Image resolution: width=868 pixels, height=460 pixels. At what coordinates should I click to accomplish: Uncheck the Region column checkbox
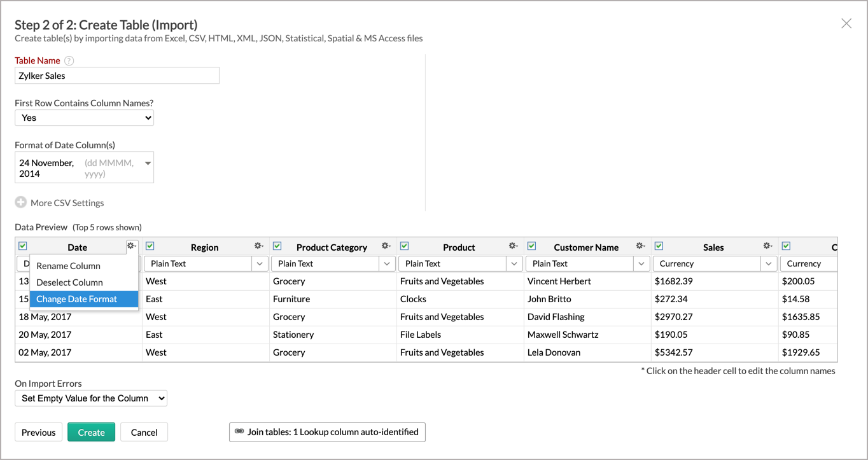150,246
